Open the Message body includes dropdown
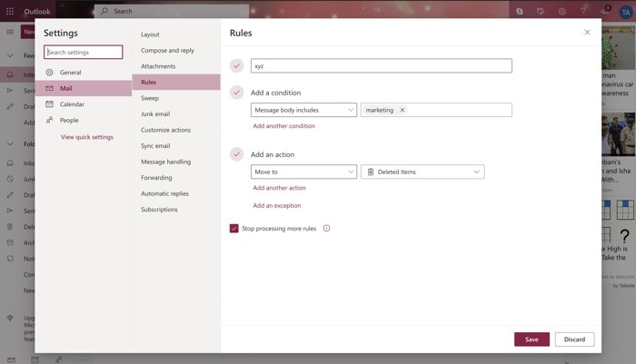 coord(303,110)
